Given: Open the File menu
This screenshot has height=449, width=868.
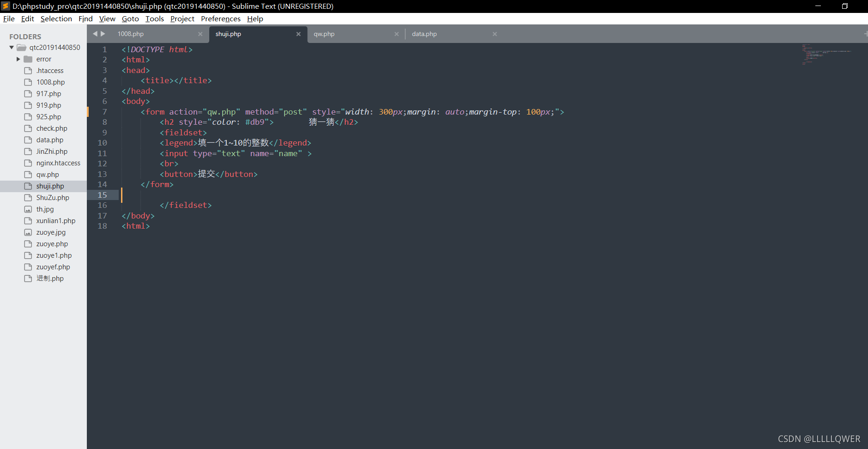Looking at the screenshot, I should (x=9, y=18).
